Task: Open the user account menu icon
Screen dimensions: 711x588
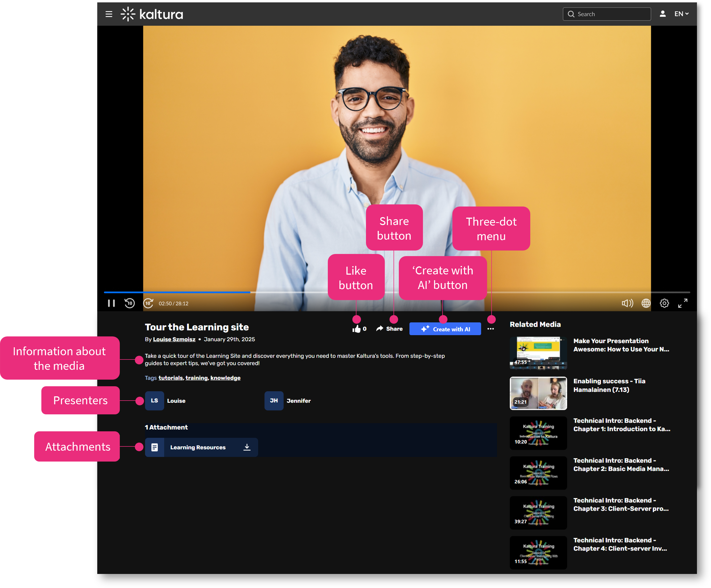Action: (x=663, y=14)
